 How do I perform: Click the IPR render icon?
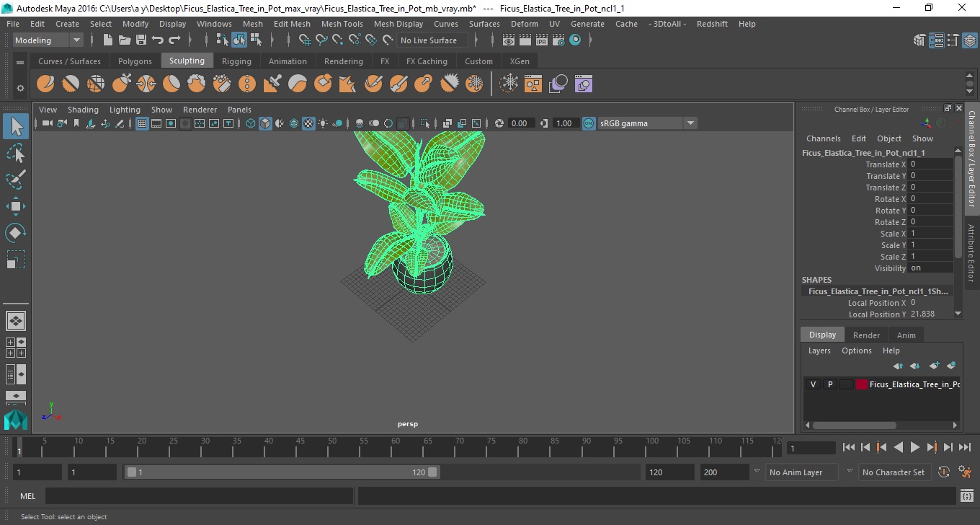[x=543, y=40]
